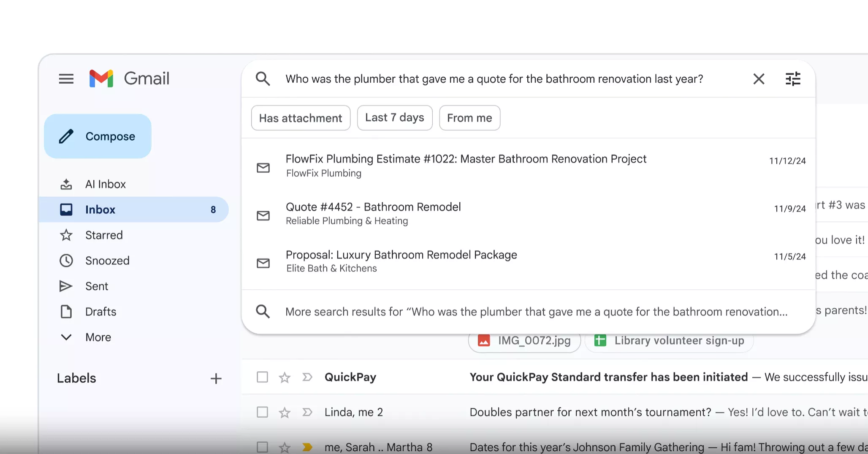Open the AI Inbox folder
This screenshot has height=454, width=868.
coord(105,184)
